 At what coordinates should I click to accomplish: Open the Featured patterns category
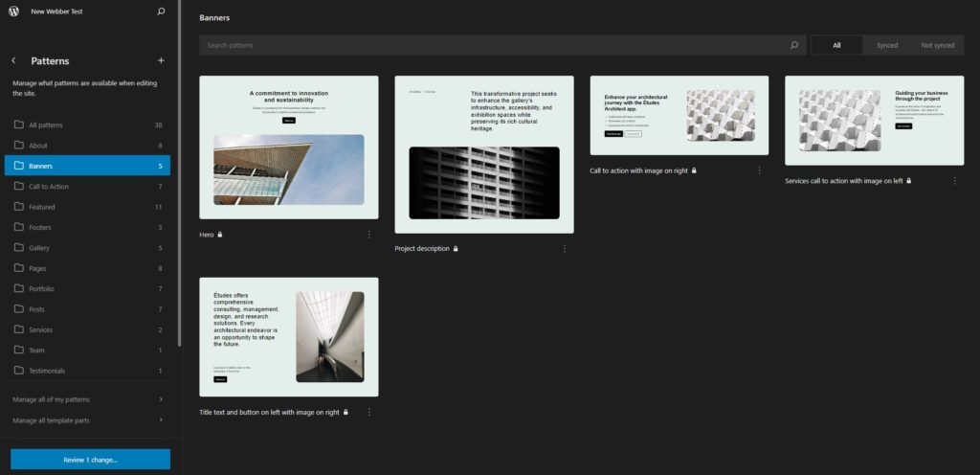(42, 207)
